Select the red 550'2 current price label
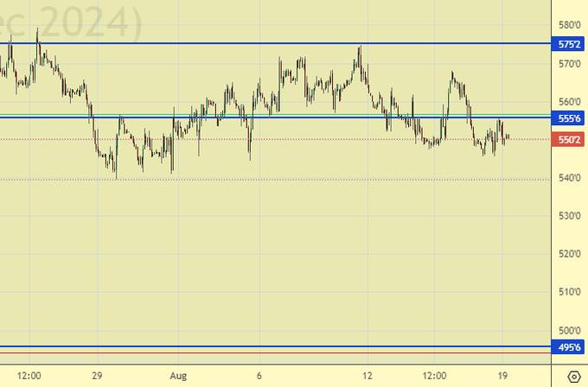The image size is (588, 387). click(568, 139)
